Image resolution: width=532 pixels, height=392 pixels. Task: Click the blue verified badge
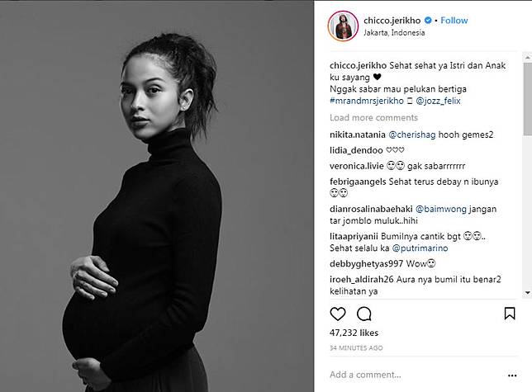point(428,21)
